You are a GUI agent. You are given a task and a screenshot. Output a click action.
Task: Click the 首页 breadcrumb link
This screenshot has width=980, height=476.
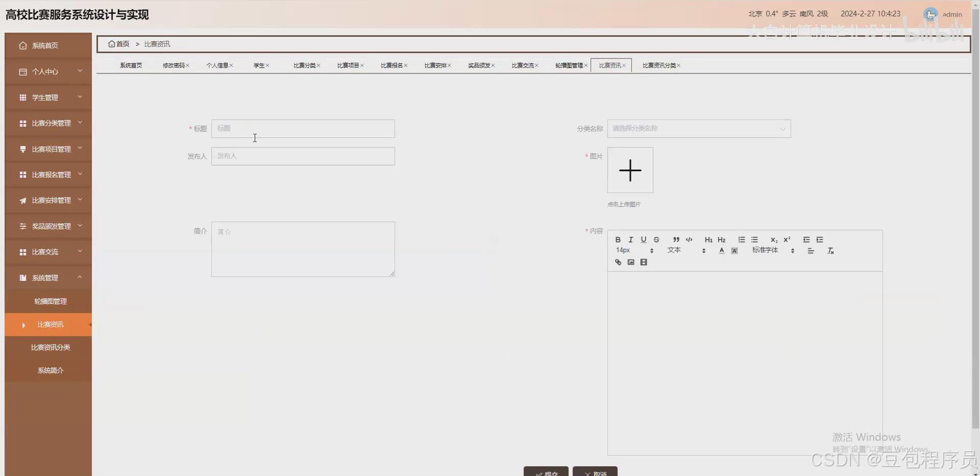(119, 44)
